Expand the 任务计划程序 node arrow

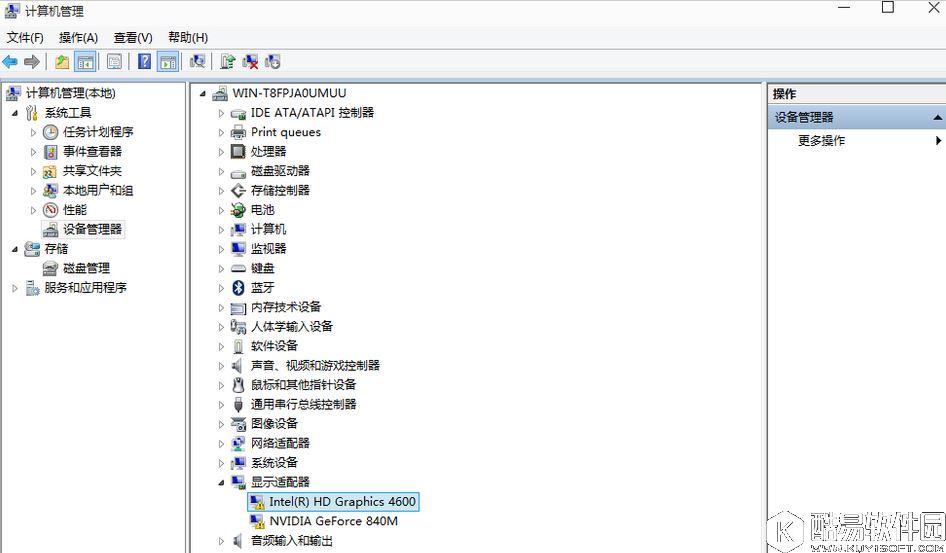34,132
